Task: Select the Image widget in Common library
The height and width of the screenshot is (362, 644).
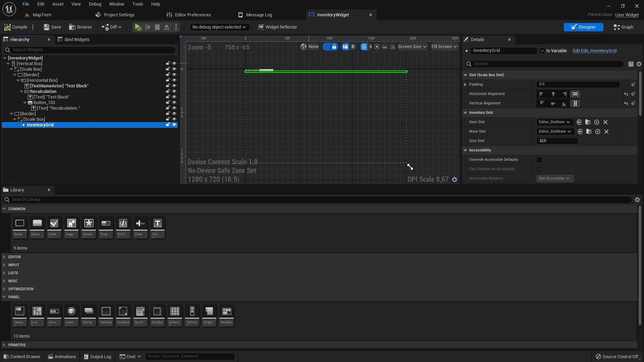Action: pos(71,227)
